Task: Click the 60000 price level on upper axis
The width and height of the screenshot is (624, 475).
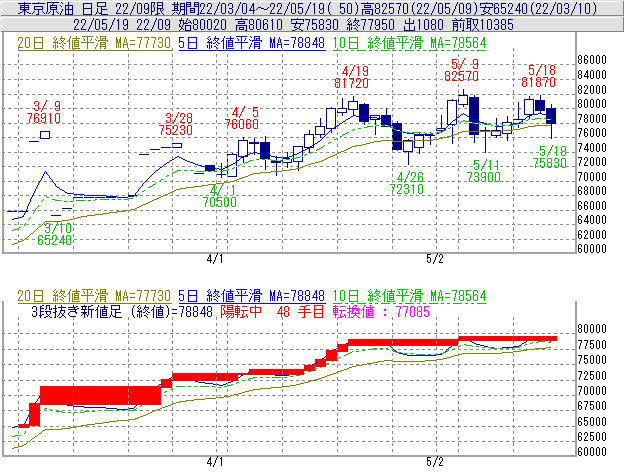Action: pos(592,249)
